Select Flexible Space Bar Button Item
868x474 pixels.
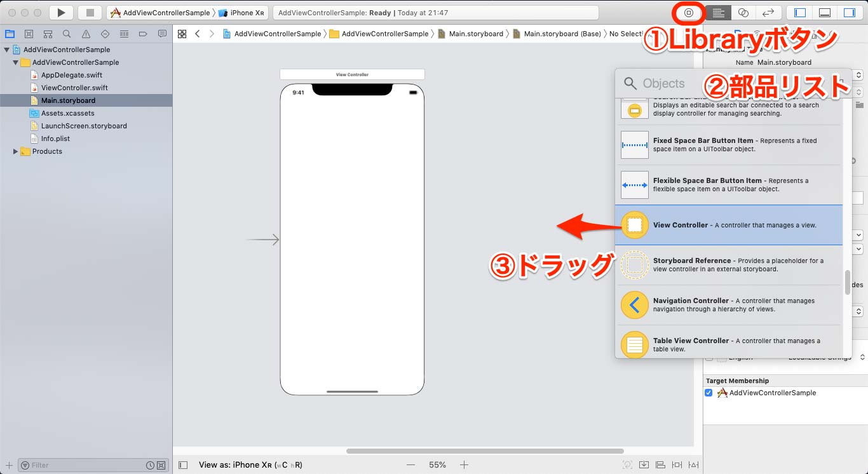[x=729, y=185]
